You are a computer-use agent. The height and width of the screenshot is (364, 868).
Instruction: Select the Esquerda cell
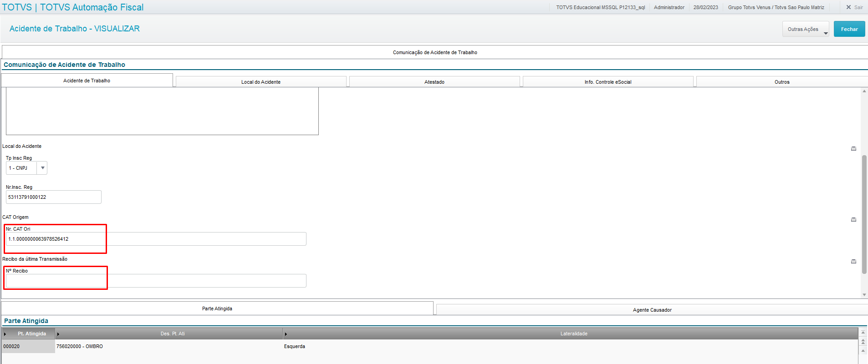(x=570, y=346)
